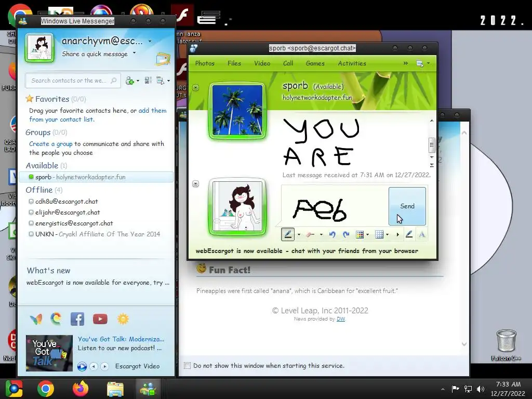Select the eraser tool in chat toolbar
This screenshot has height=399, width=532.
310,234
